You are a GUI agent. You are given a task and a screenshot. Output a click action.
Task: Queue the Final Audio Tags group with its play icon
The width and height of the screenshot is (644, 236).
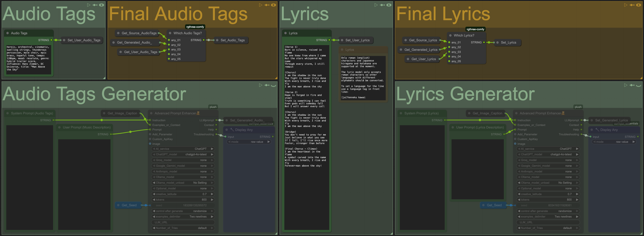coord(261,5)
